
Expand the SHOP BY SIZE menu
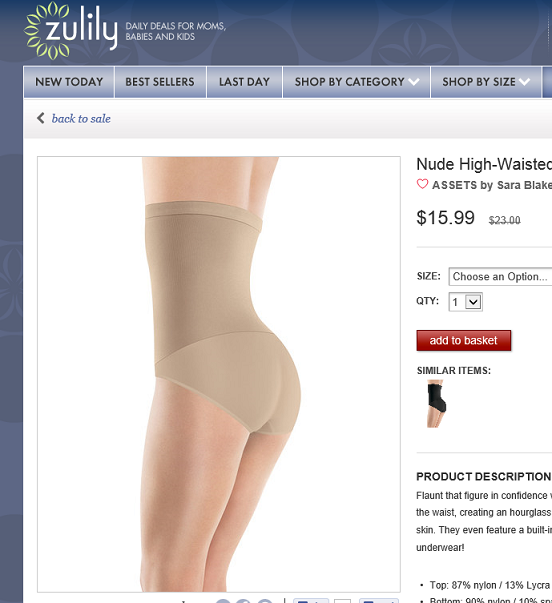486,82
